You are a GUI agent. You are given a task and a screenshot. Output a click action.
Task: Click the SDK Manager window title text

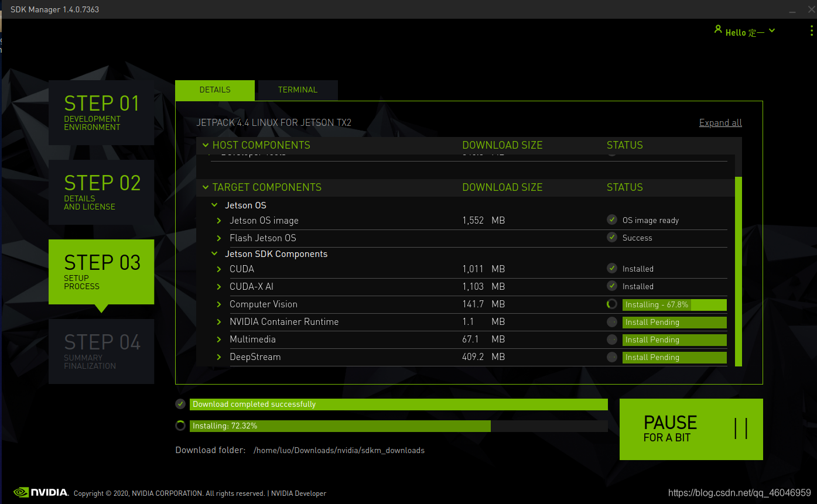tap(54, 9)
